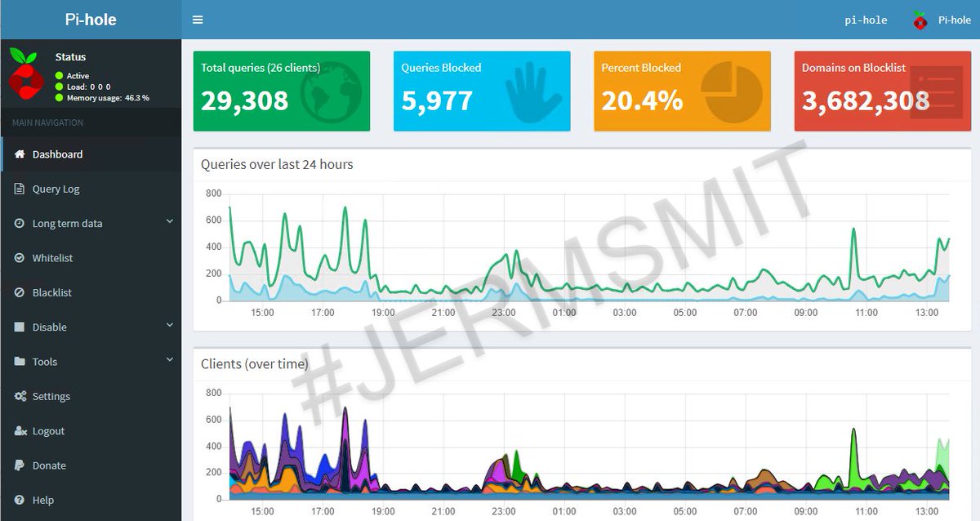Open the Help link in sidebar
This screenshot has height=521, width=980.
pyautogui.click(x=91, y=500)
